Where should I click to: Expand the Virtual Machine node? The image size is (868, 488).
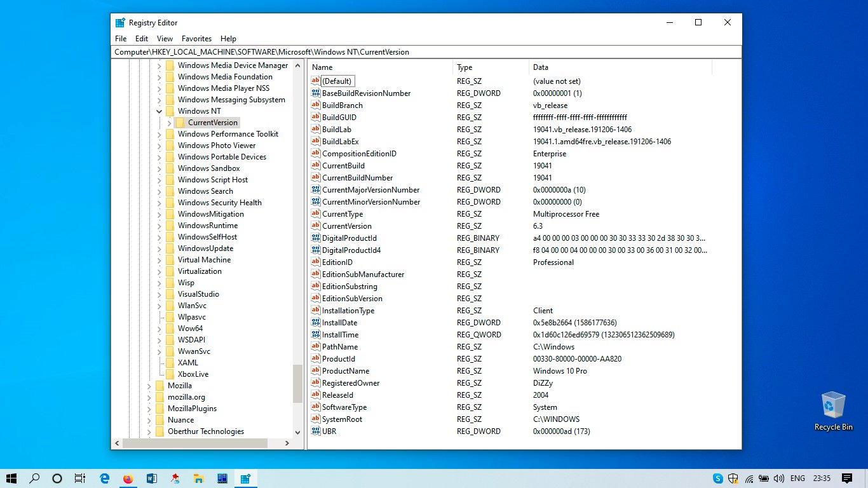click(159, 260)
